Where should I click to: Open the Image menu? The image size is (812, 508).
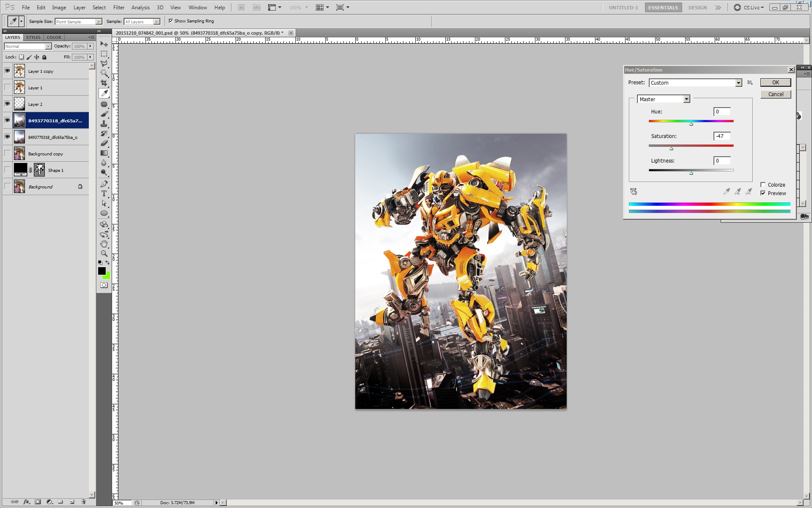59,7
